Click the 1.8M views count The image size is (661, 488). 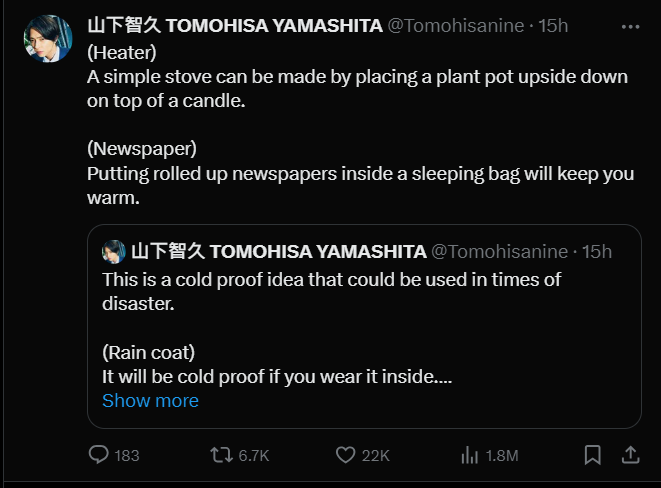click(x=501, y=456)
